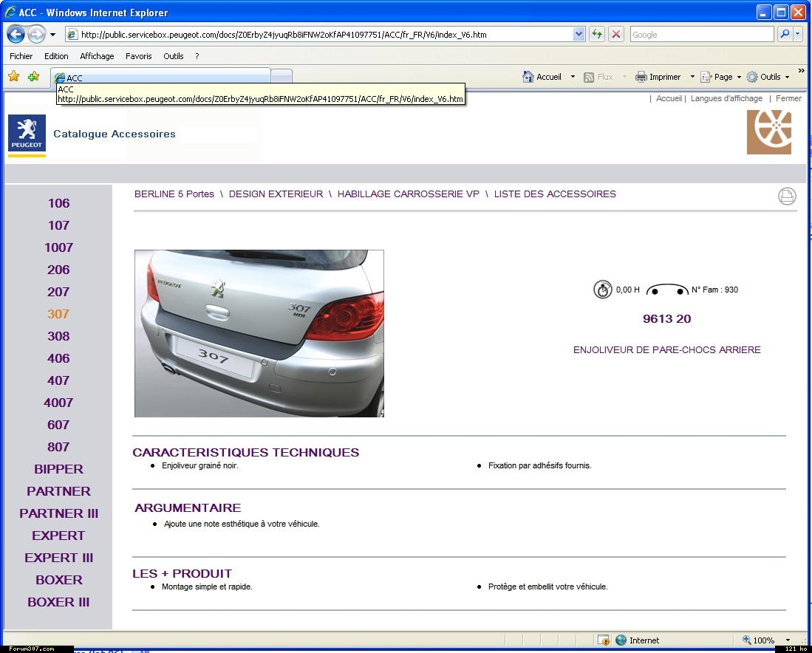Image resolution: width=812 pixels, height=653 pixels.
Task: Select the ACC browser tab
Action: (160, 78)
